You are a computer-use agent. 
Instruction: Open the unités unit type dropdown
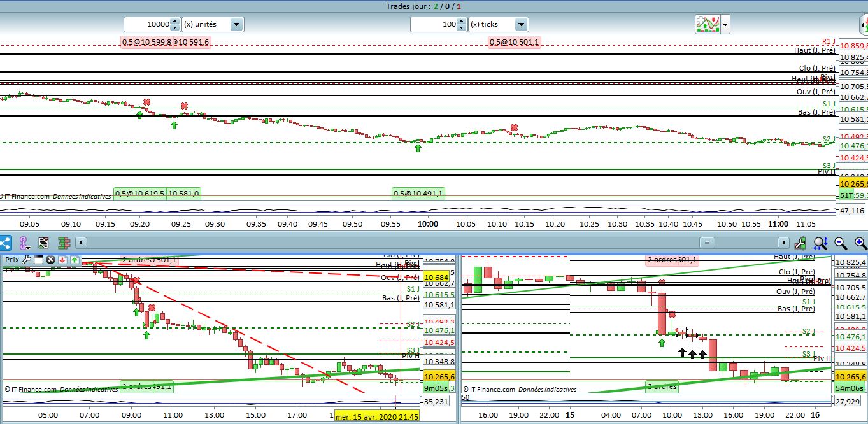pyautogui.click(x=237, y=24)
